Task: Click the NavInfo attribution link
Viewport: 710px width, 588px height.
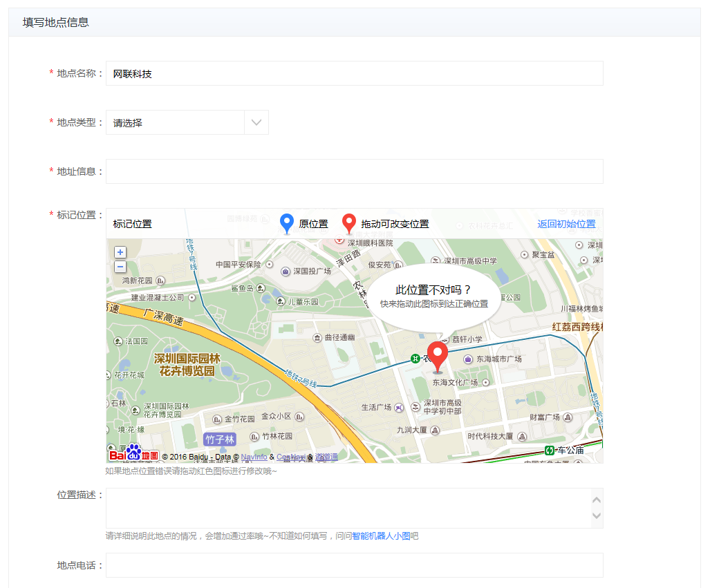Action: (x=254, y=457)
